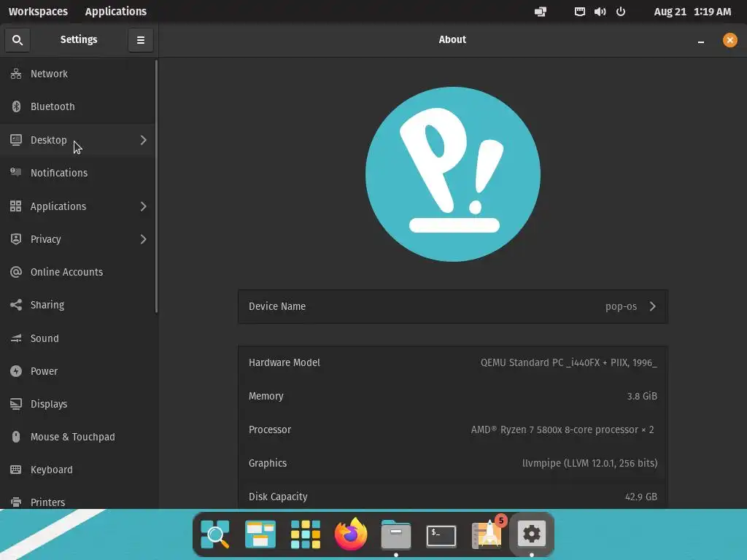Click the Displays icon in sidebar
Screen dimensions: 747x560
16,404
